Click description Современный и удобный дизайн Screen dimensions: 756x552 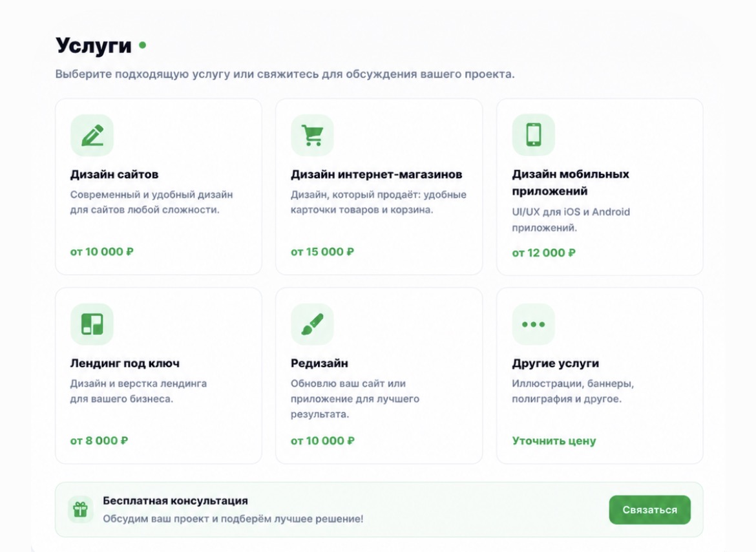(151, 202)
